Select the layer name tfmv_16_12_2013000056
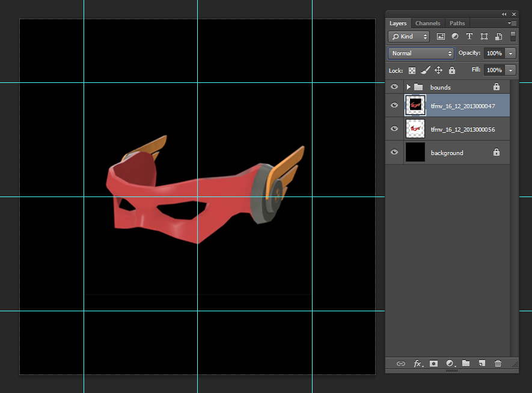Image resolution: width=532 pixels, height=393 pixels. point(463,130)
